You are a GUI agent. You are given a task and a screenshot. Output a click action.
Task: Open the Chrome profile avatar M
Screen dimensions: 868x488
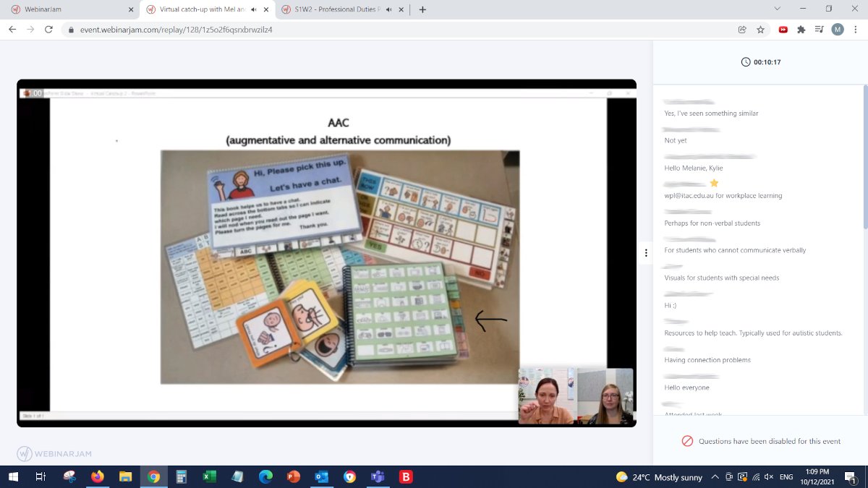(838, 30)
